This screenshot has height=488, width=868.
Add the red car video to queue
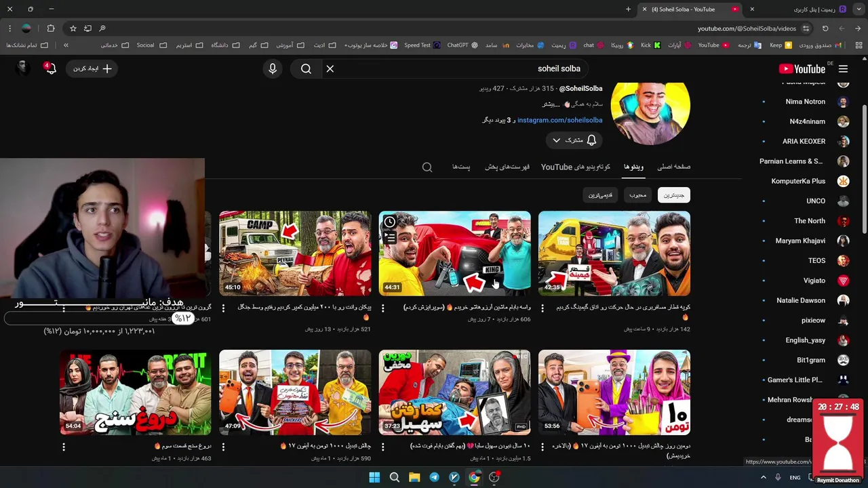[x=390, y=237]
